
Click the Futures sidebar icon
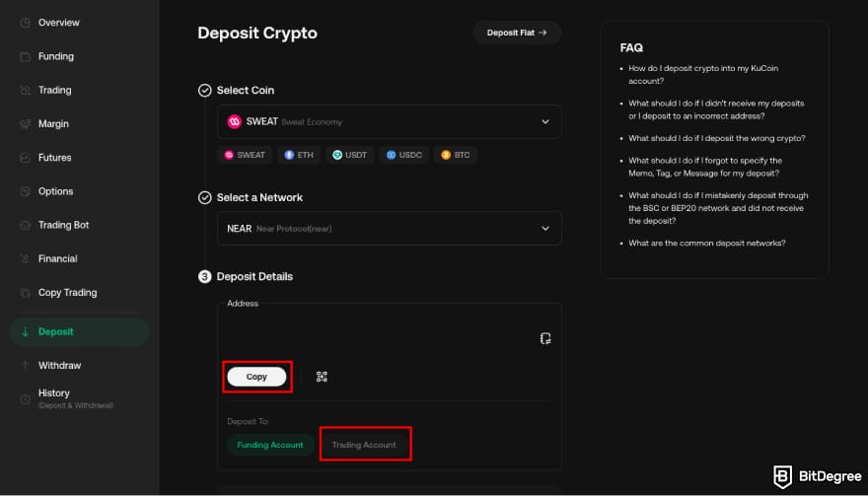point(26,158)
